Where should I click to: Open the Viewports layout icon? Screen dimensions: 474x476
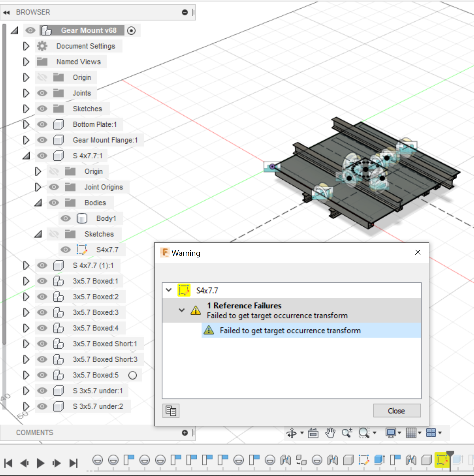pos(431,433)
